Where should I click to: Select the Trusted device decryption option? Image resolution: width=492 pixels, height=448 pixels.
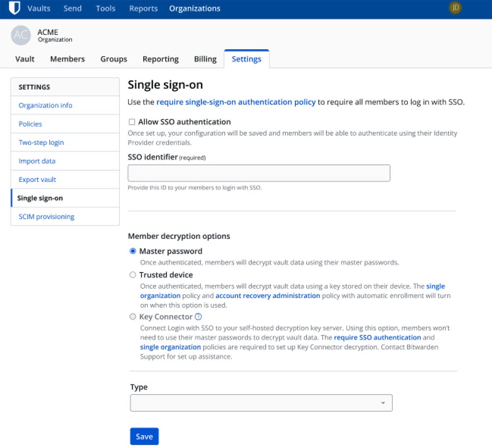(x=132, y=274)
